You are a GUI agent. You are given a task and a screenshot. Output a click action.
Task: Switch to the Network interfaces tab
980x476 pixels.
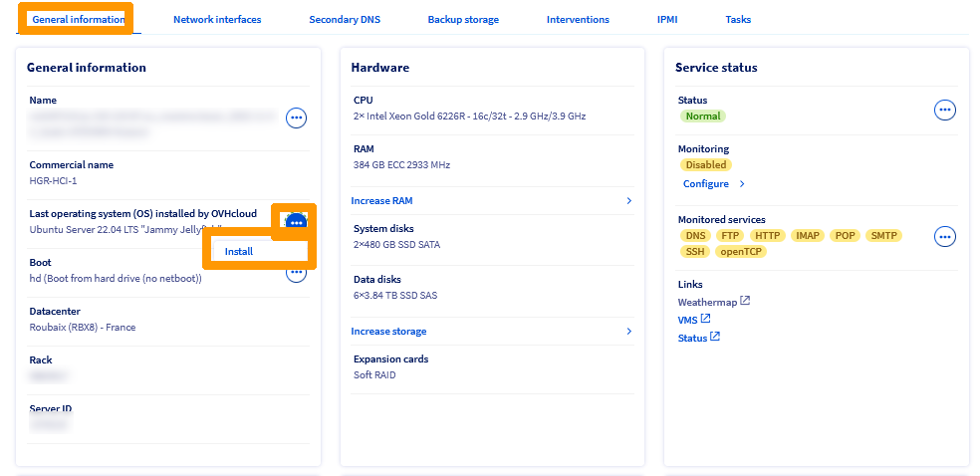click(217, 19)
